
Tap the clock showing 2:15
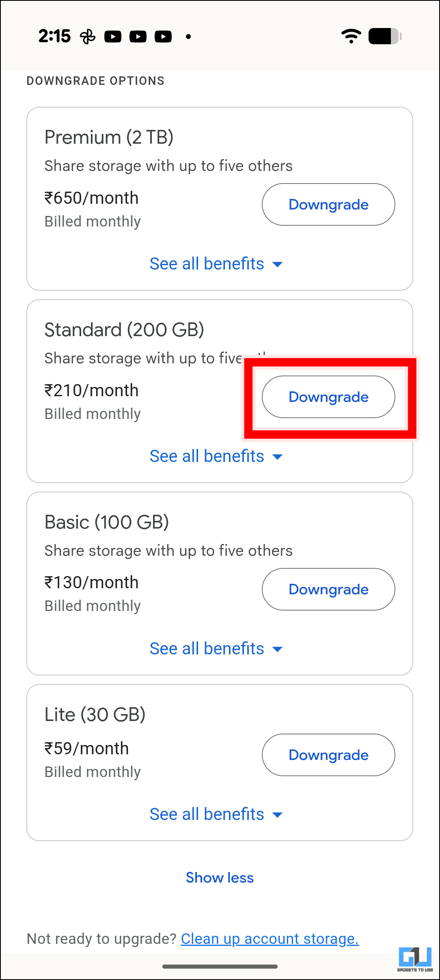(54, 36)
